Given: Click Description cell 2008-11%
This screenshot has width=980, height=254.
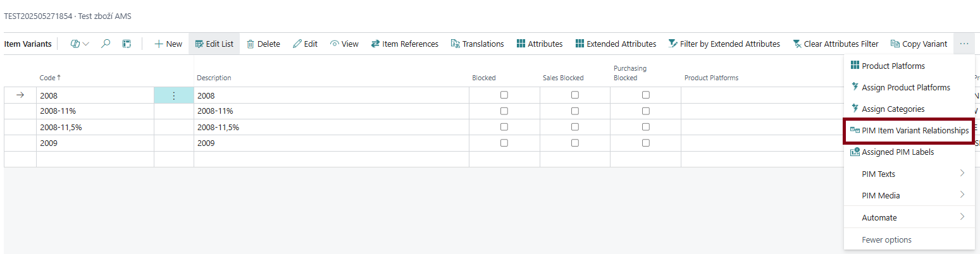Looking at the screenshot, I should pyautogui.click(x=332, y=111).
